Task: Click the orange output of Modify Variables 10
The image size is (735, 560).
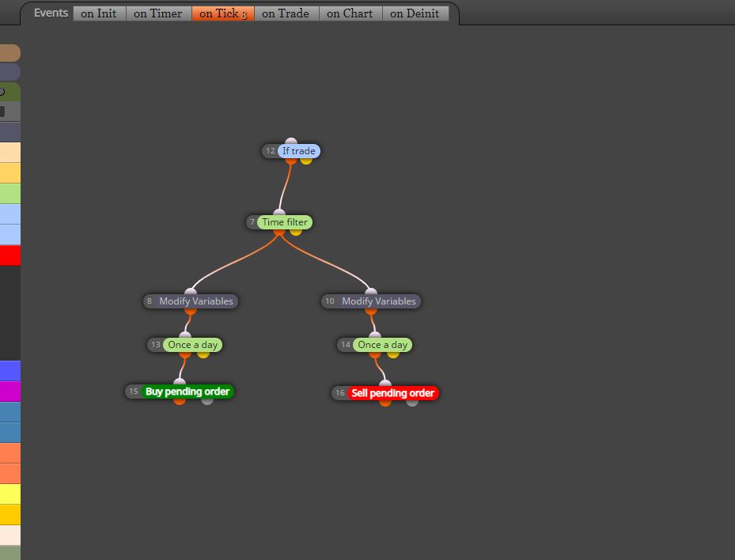Action: tap(371, 311)
